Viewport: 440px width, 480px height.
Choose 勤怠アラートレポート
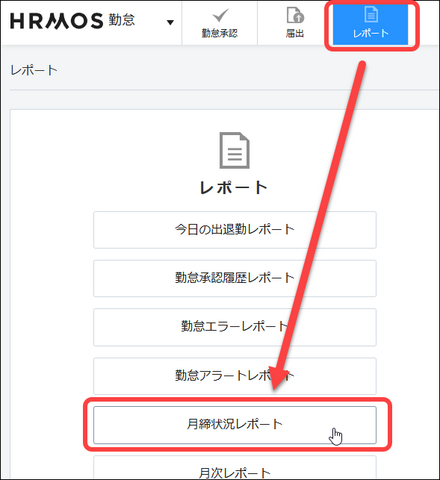[235, 376]
